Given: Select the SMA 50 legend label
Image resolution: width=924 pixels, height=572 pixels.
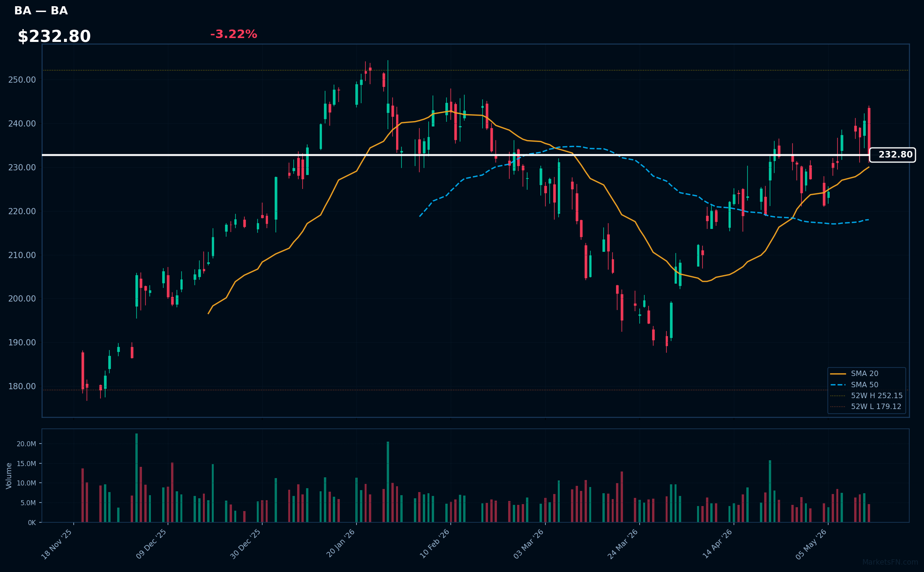Looking at the screenshot, I should tap(865, 385).
